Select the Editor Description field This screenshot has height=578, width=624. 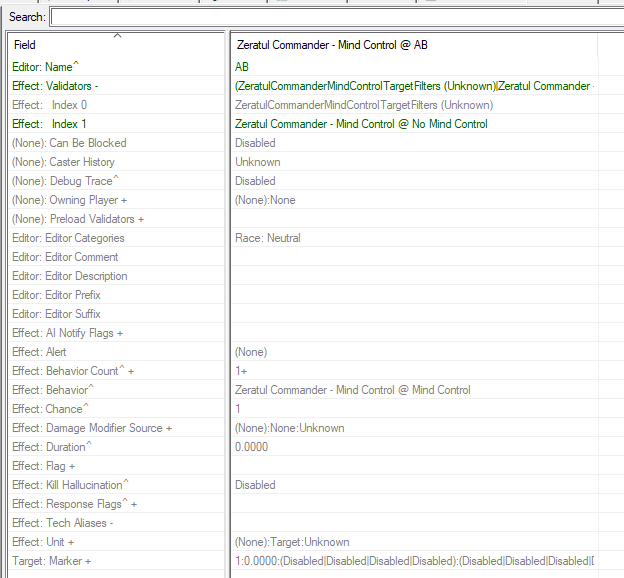[x=116, y=276]
